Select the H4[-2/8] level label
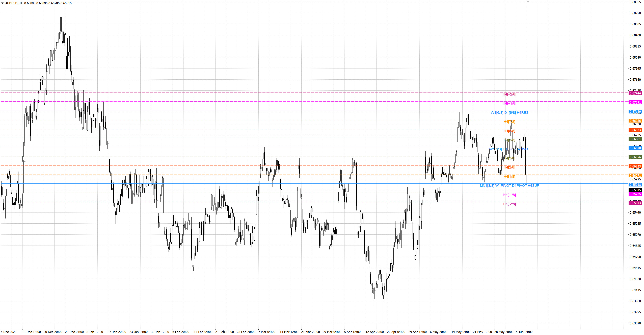Viewport: 644px width, 335px height. tap(509, 204)
